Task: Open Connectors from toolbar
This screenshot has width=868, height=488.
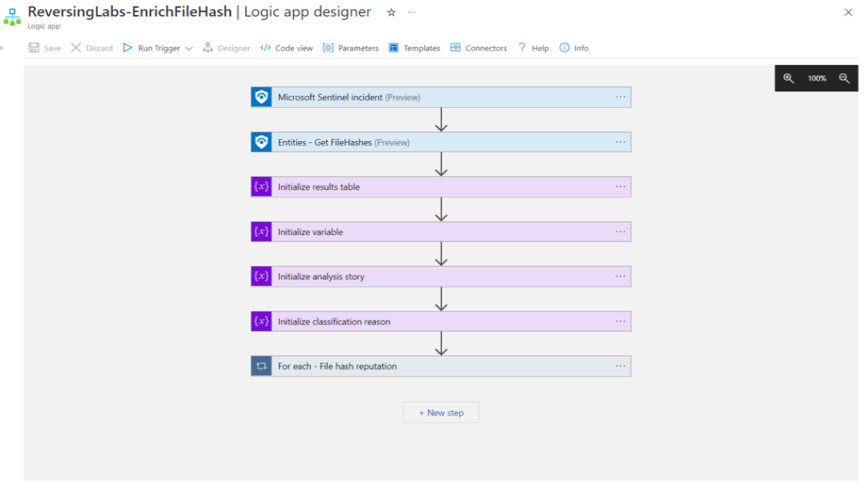Action: pos(479,48)
